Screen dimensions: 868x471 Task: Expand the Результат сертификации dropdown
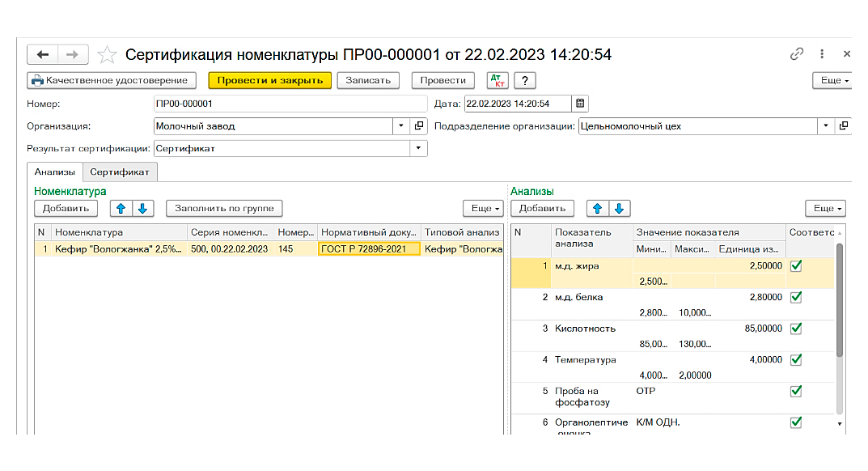(418, 149)
